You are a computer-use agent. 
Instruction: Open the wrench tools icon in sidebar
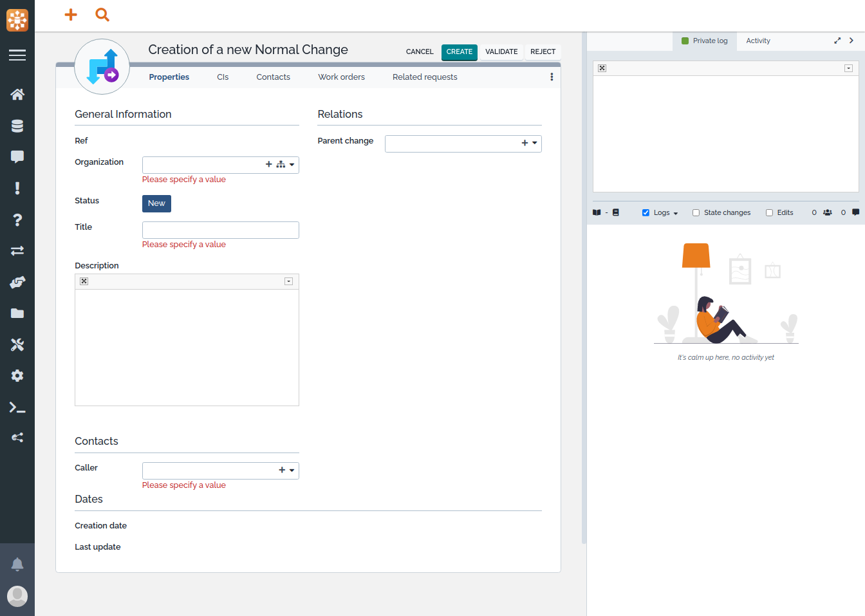(x=17, y=345)
